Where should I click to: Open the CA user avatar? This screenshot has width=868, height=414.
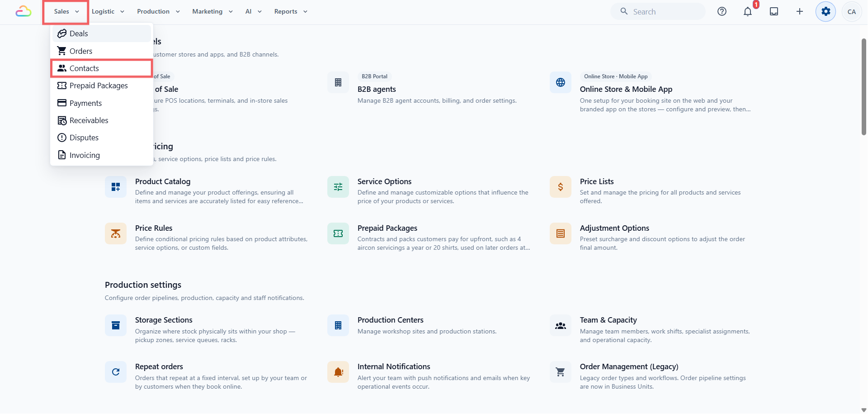(x=852, y=12)
